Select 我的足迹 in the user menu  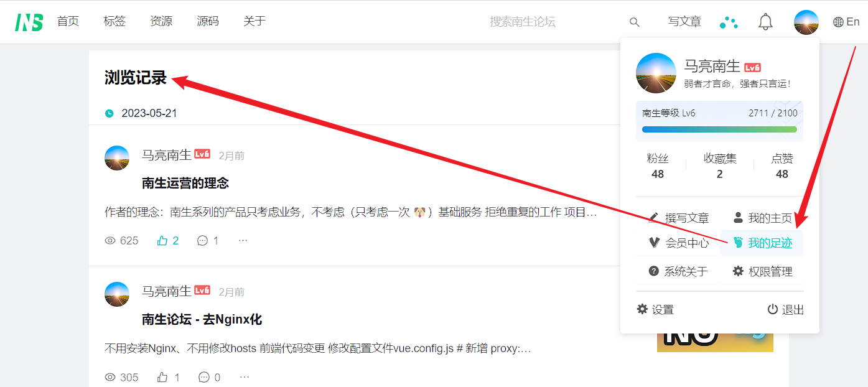(x=762, y=243)
